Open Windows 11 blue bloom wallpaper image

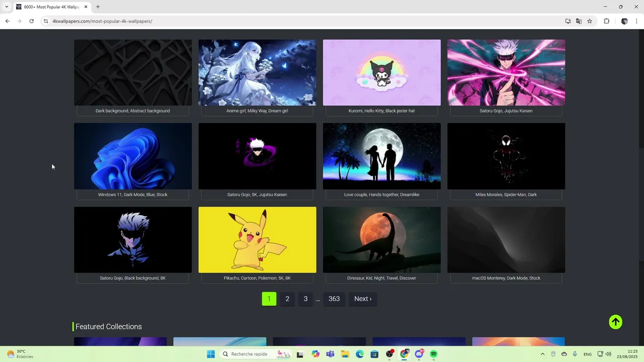point(133,156)
